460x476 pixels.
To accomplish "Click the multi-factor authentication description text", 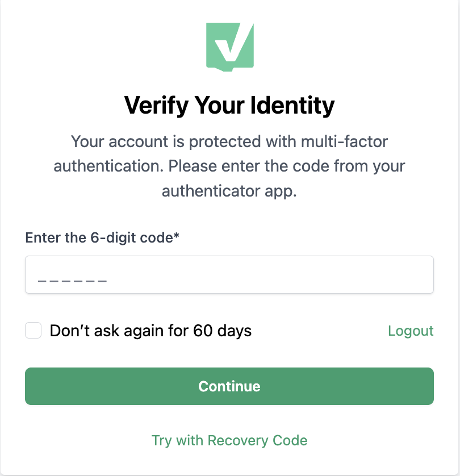I will tap(229, 166).
